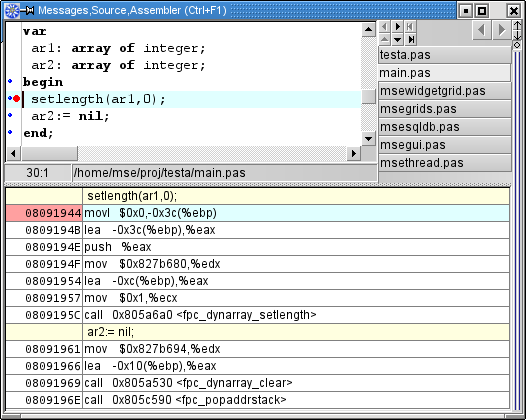Click the vertical up-down arrows icon
526x420 pixels.
(517, 31)
